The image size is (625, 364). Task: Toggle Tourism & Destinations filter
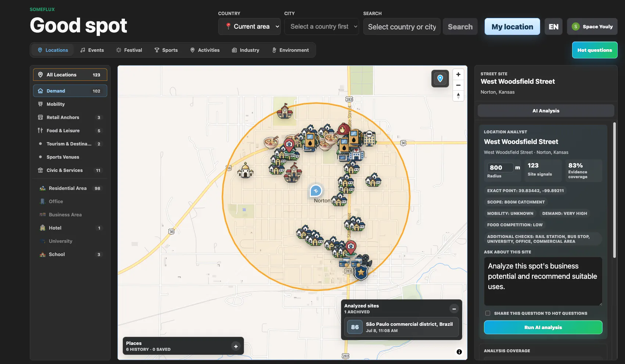coord(70,144)
